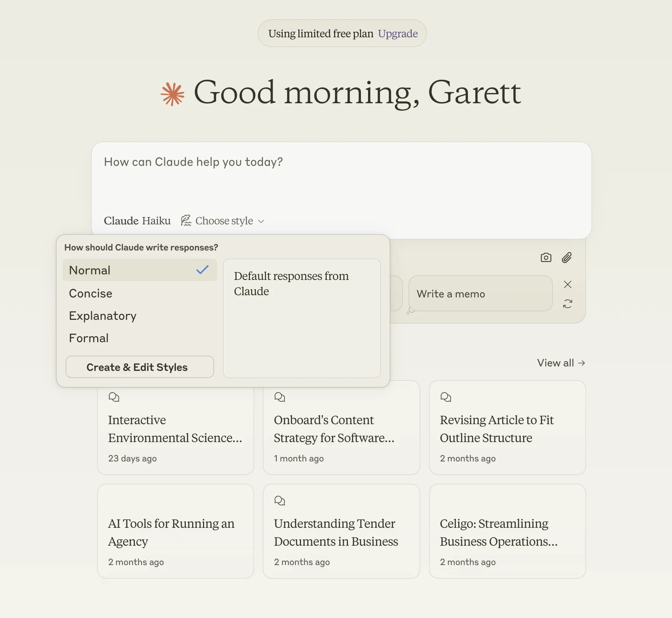Choose the Concise response style
This screenshot has height=618, width=672.
tap(140, 293)
